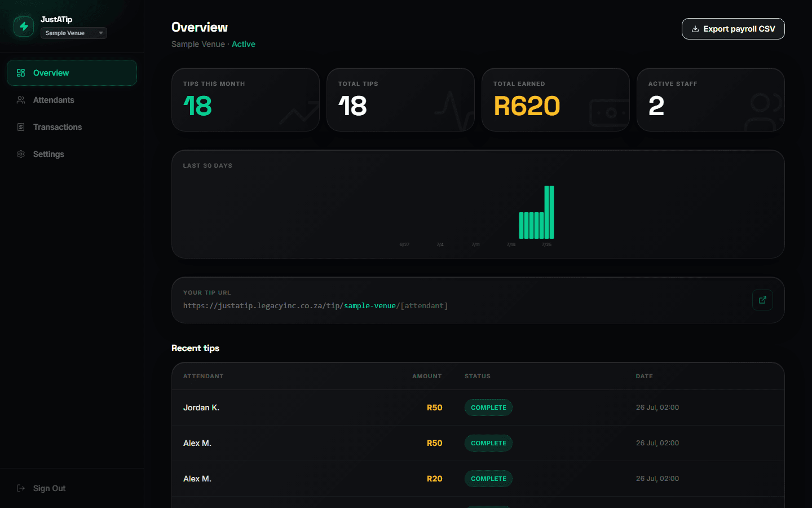Select the Total Tips card showing 18
Image resolution: width=812 pixels, height=508 pixels.
(x=400, y=100)
